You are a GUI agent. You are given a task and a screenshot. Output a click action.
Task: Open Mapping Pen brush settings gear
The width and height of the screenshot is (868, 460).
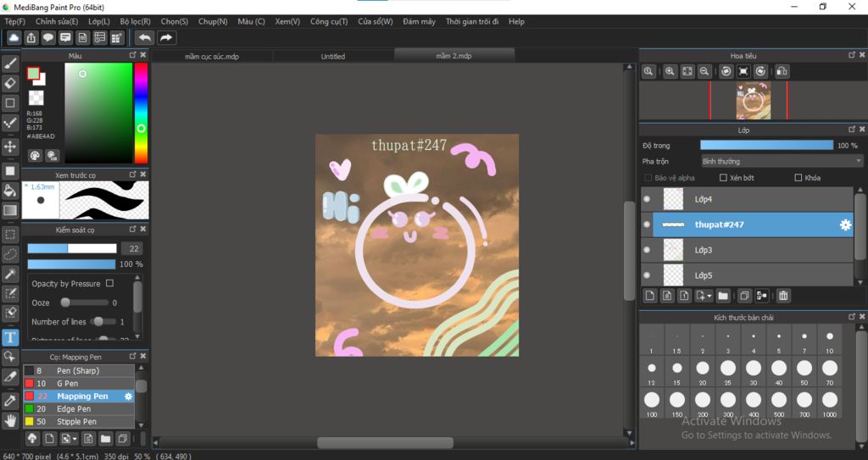(129, 396)
